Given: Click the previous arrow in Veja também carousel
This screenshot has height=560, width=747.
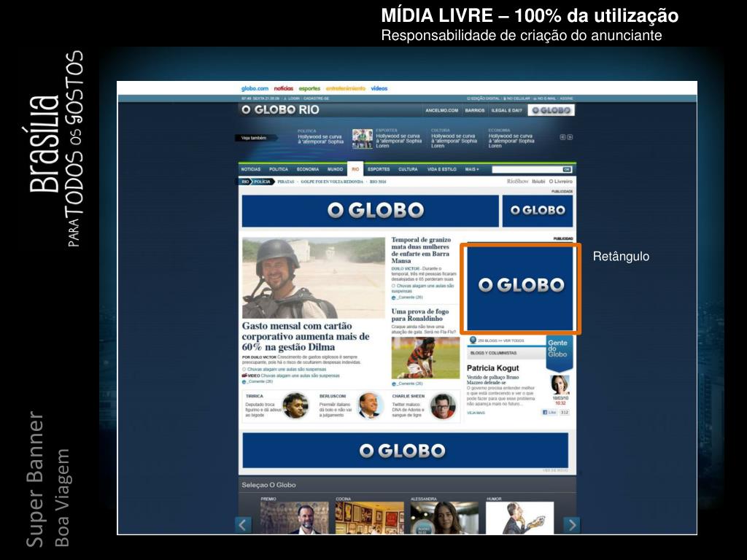Looking at the screenshot, I should coord(562,137).
